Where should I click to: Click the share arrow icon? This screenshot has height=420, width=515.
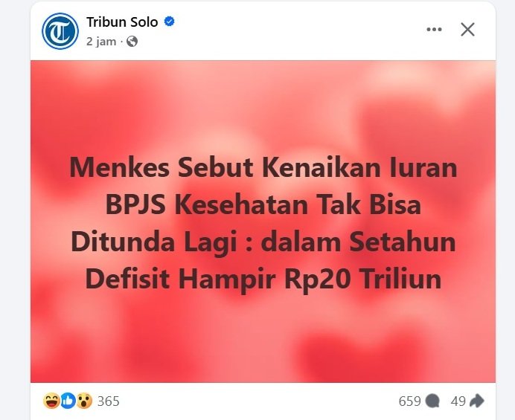click(x=477, y=401)
